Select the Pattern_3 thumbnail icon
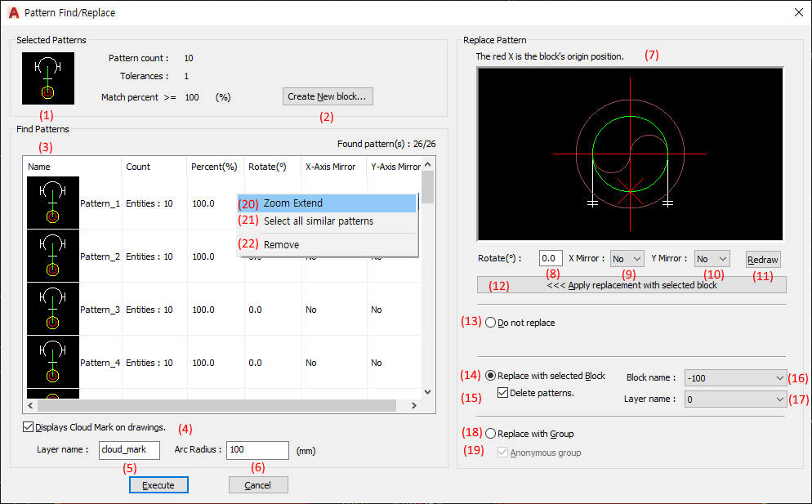Screen dimensions: 812x504 (x=53, y=310)
